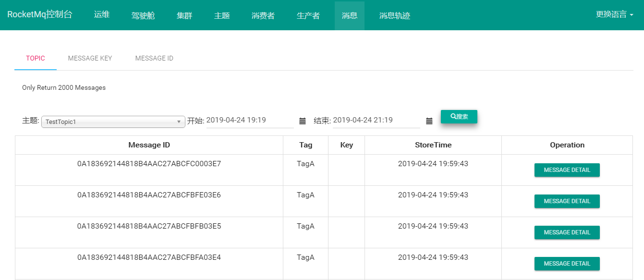The image size is (644, 280).
Task: Expand the topic selector caret arrow
Action: click(x=180, y=122)
